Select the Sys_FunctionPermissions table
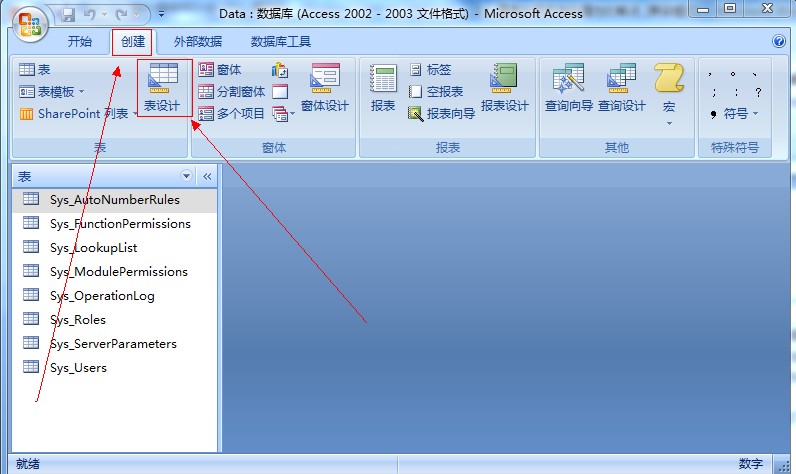 point(115,224)
